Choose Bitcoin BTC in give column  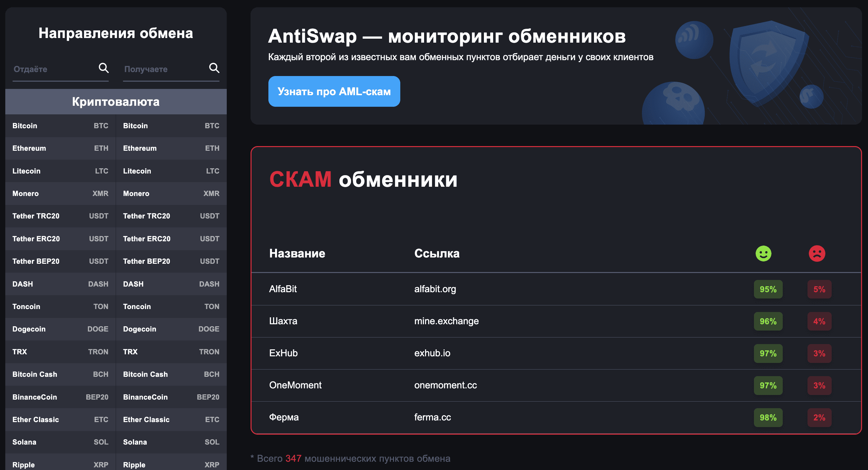pos(60,126)
